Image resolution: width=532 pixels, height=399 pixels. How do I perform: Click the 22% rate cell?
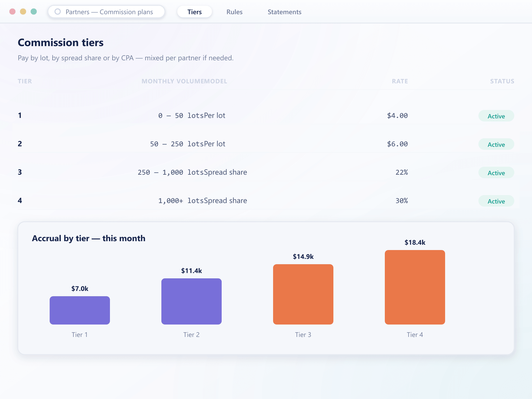[x=402, y=172]
